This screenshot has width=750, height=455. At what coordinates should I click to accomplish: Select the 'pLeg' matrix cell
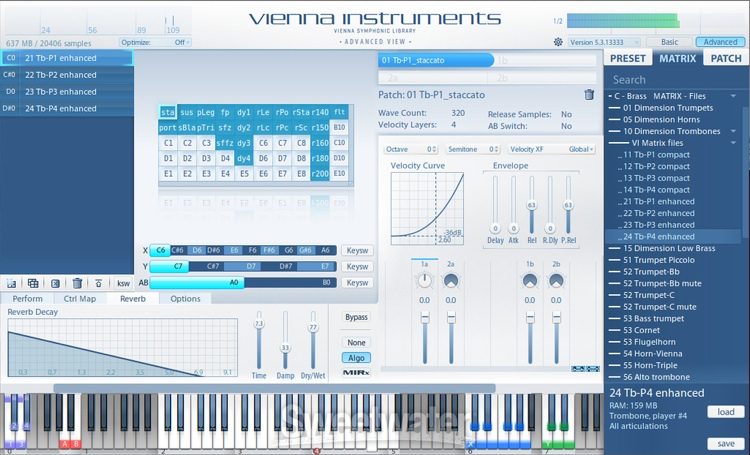206,112
